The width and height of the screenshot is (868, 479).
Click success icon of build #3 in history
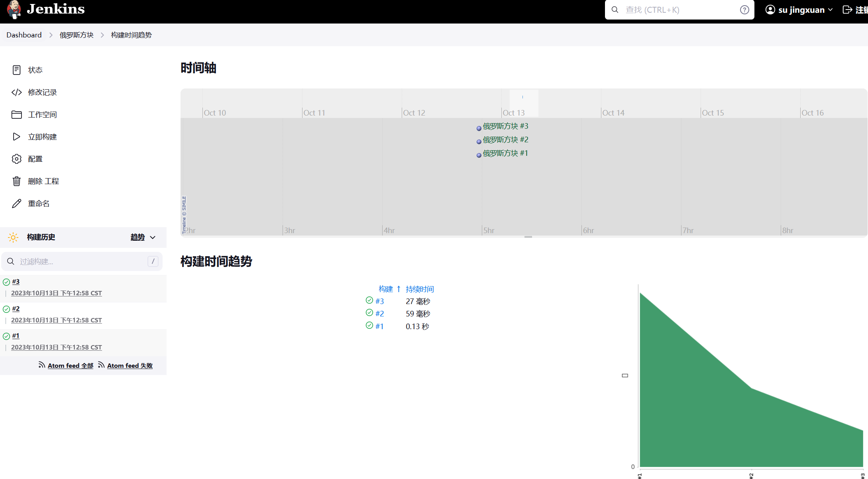tap(6, 282)
